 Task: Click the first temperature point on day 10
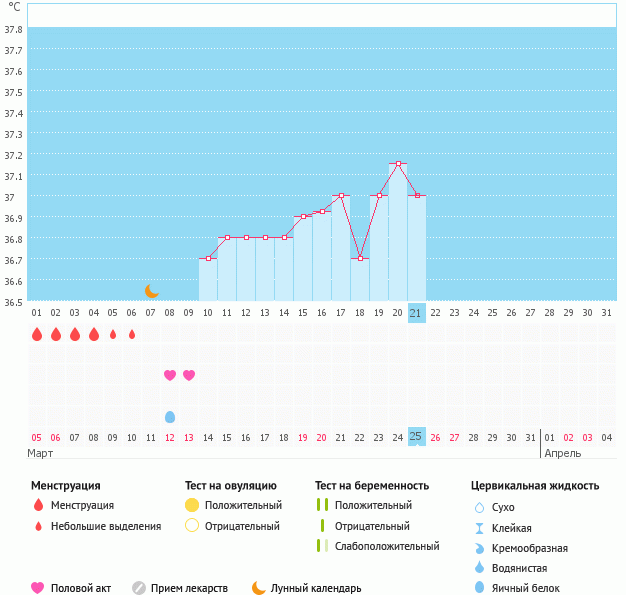208,258
